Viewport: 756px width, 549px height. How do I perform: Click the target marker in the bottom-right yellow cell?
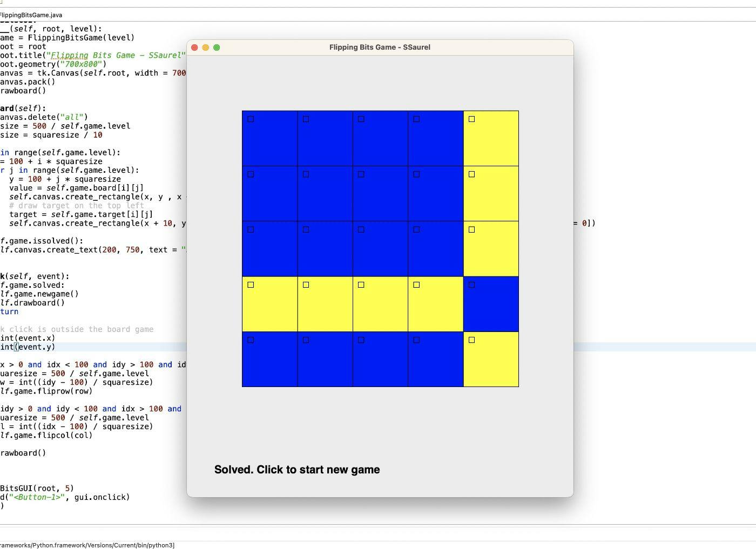(x=471, y=340)
